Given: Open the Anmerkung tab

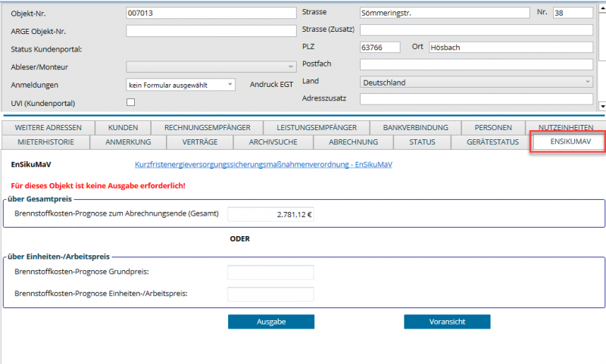Looking at the screenshot, I should pyautogui.click(x=128, y=142).
